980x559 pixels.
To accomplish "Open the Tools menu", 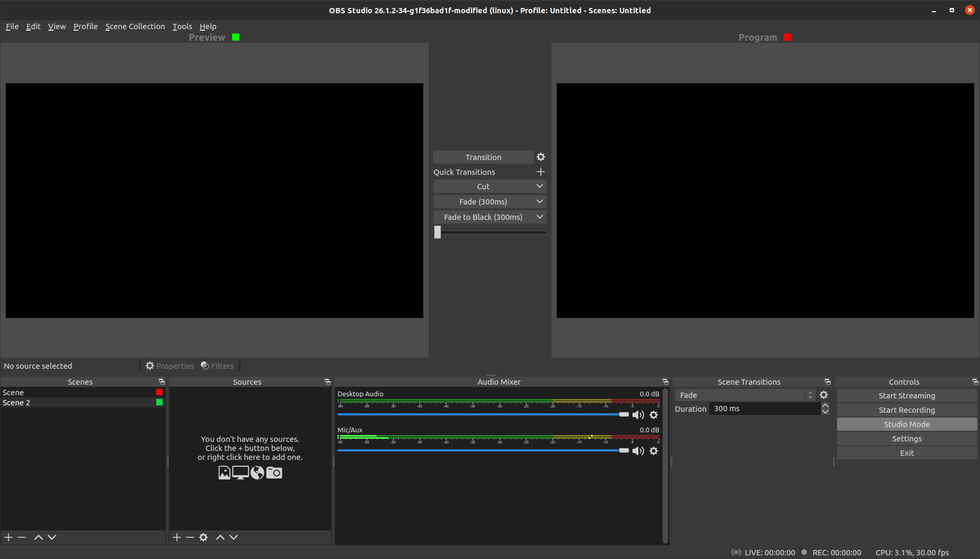I will click(x=182, y=26).
